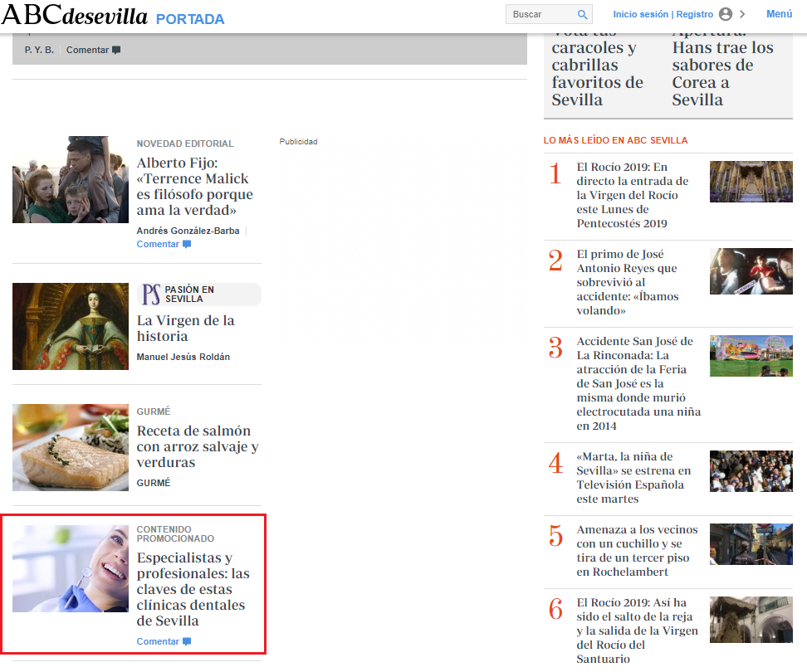Image resolution: width=807 pixels, height=672 pixels.
Task: Click Comentar under the Alberto Fijo article
Action: pyautogui.click(x=164, y=244)
